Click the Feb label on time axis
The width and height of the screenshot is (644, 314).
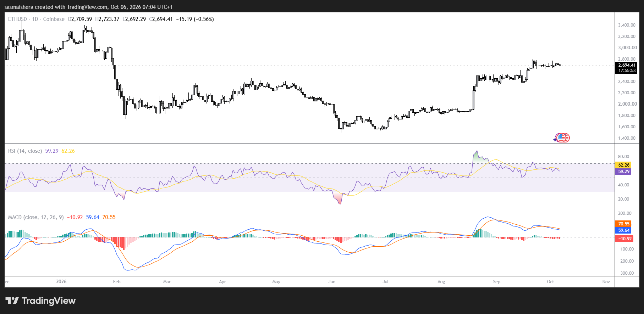click(117, 282)
